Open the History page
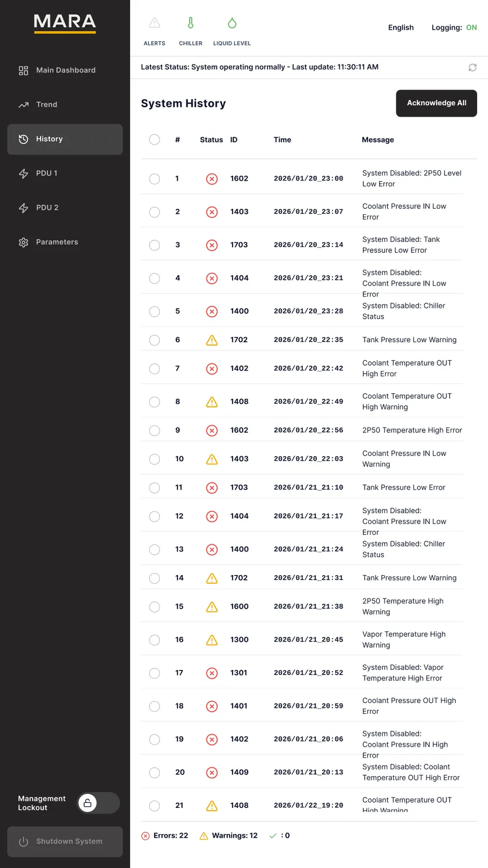The width and height of the screenshot is (488, 868). (65, 139)
